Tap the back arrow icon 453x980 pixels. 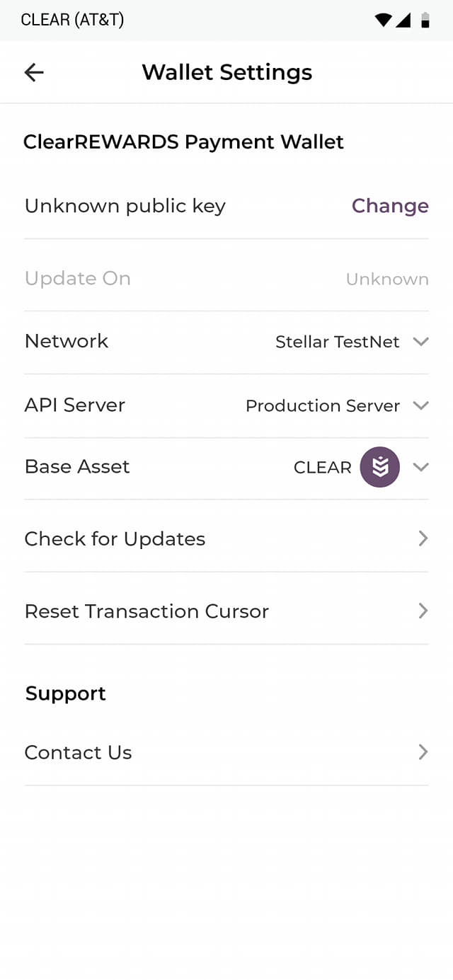[x=34, y=72]
